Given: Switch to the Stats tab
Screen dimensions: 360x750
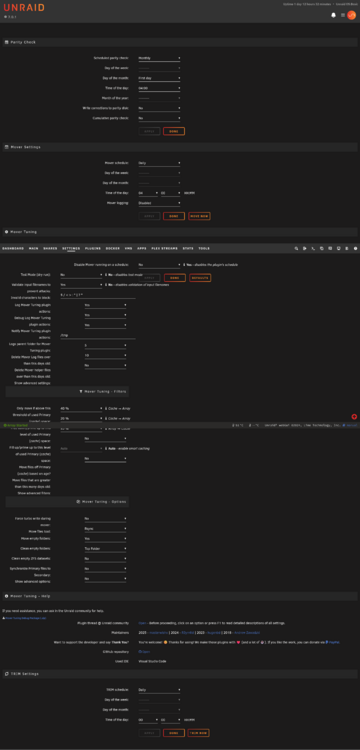Looking at the screenshot, I should tap(188, 249).
